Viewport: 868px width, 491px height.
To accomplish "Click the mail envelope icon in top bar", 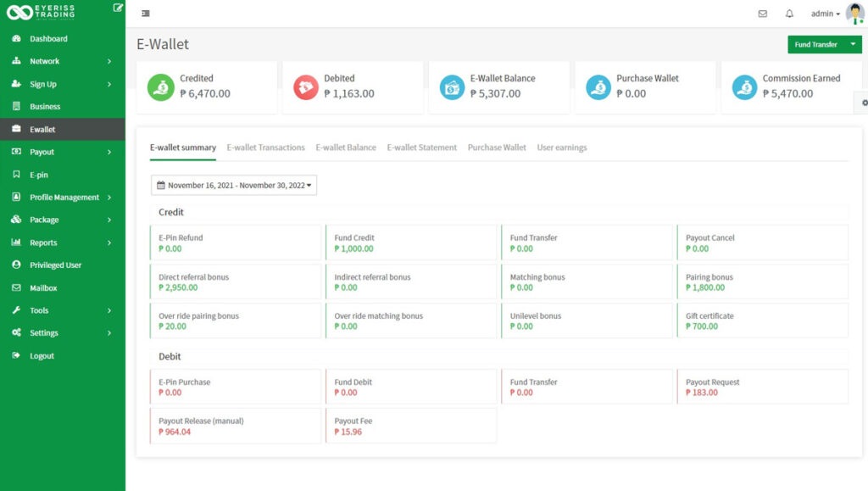I will click(x=763, y=14).
